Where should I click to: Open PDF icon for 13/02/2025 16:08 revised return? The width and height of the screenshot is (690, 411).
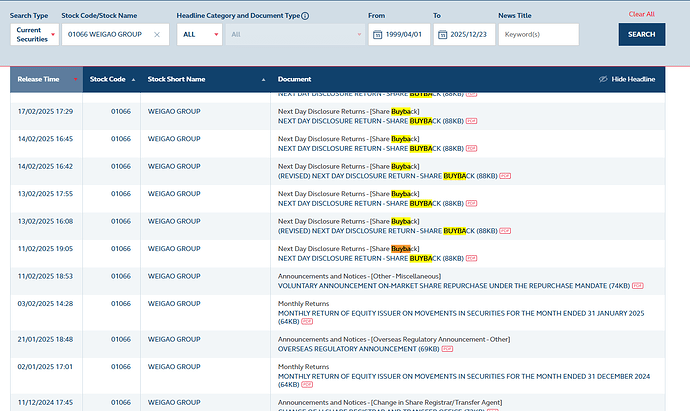pyautogui.click(x=505, y=231)
